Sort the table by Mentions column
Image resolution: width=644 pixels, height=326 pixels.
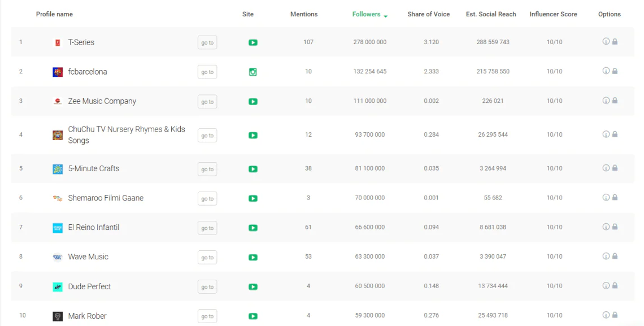coord(304,14)
